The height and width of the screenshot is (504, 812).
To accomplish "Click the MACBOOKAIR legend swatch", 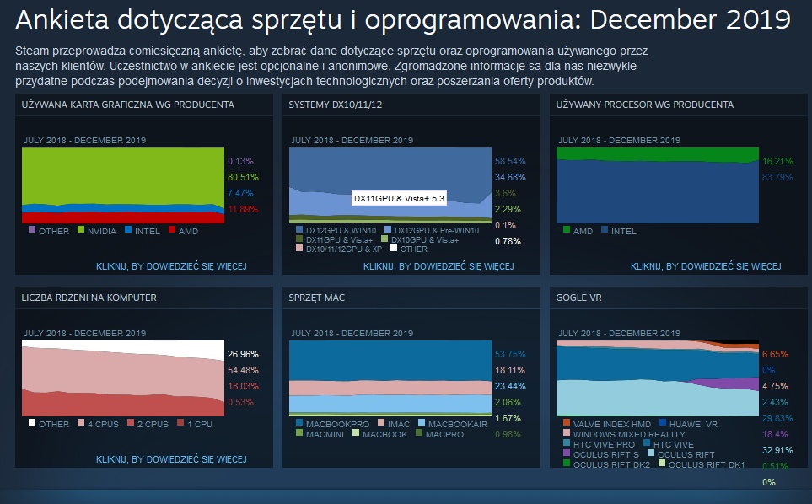I will coord(422,422).
